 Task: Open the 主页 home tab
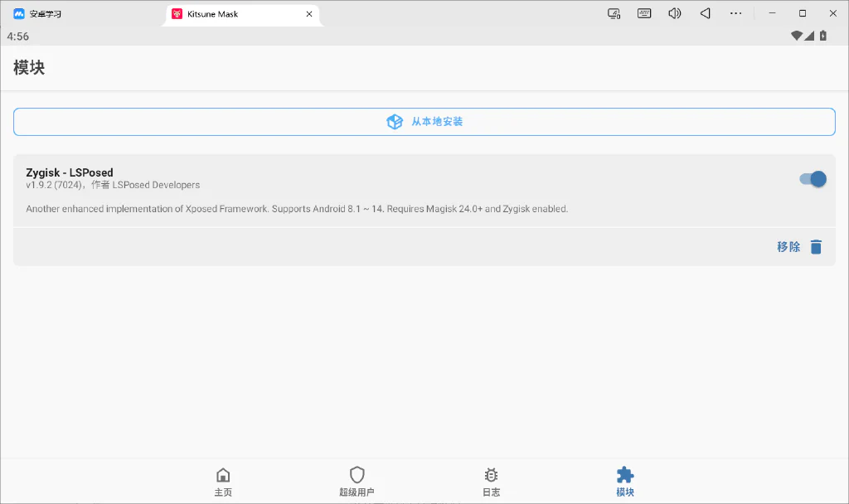click(223, 482)
